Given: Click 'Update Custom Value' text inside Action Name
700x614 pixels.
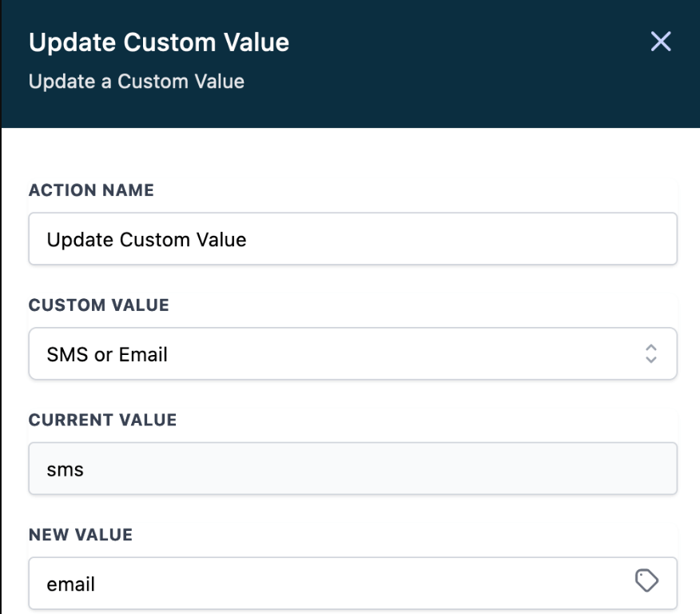Looking at the screenshot, I should (x=146, y=239).
